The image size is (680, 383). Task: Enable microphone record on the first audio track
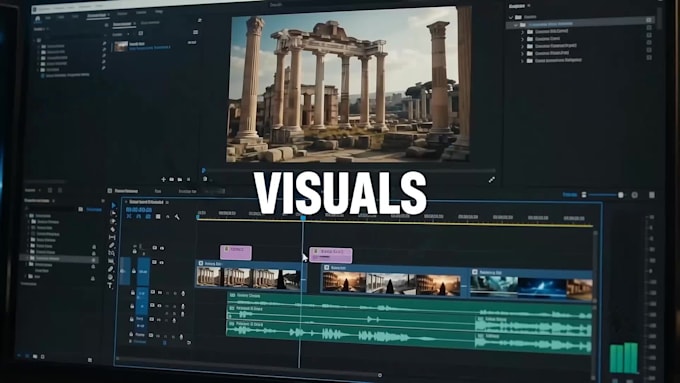tap(183, 294)
